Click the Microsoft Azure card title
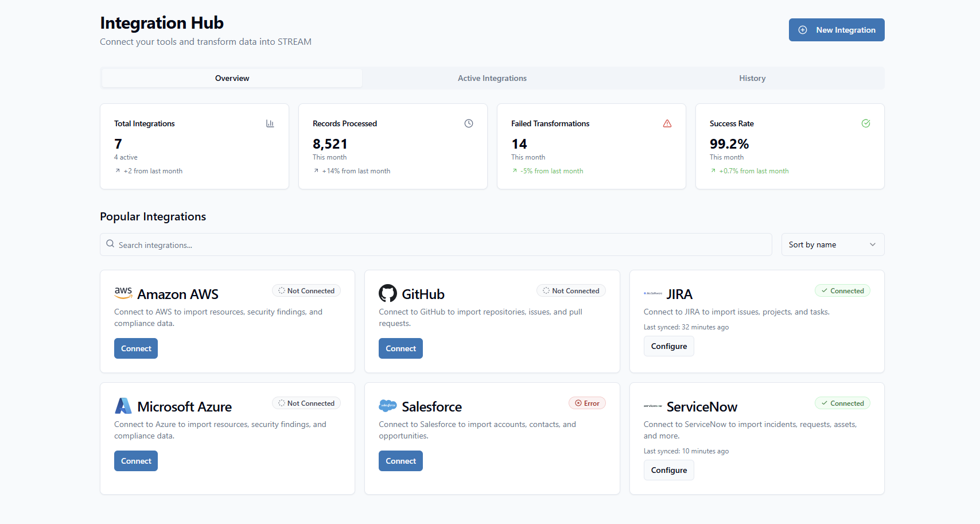980x524 pixels. (x=185, y=407)
